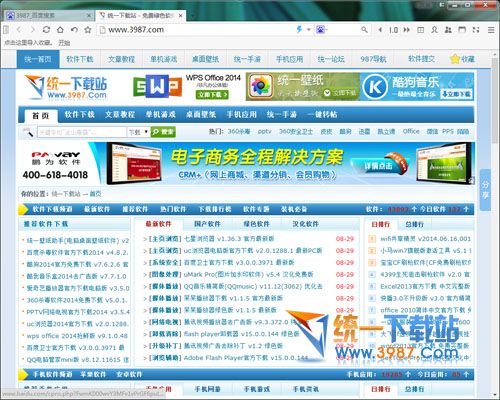Switch to the 国产软件 tab
This screenshot has width=500, height=400.
tap(207, 224)
